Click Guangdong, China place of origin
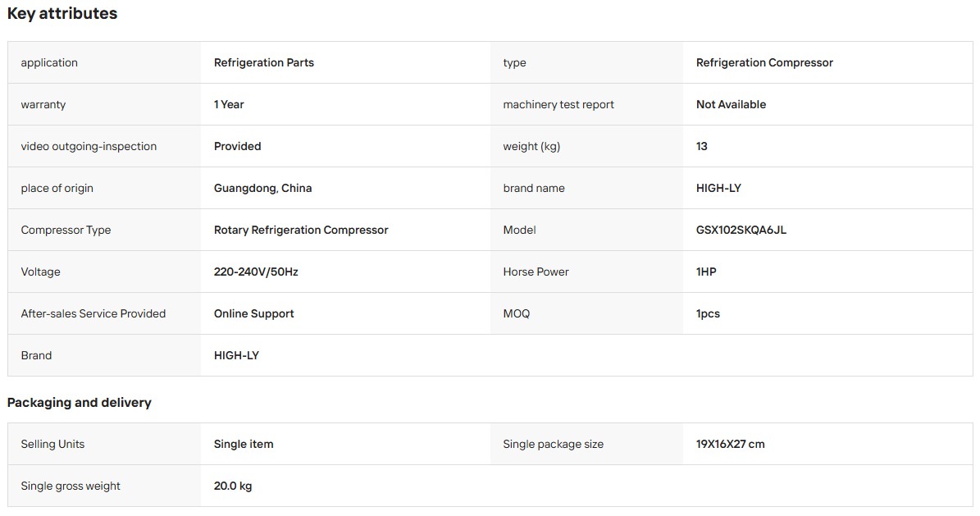This screenshot has height=516, width=980. coord(262,188)
